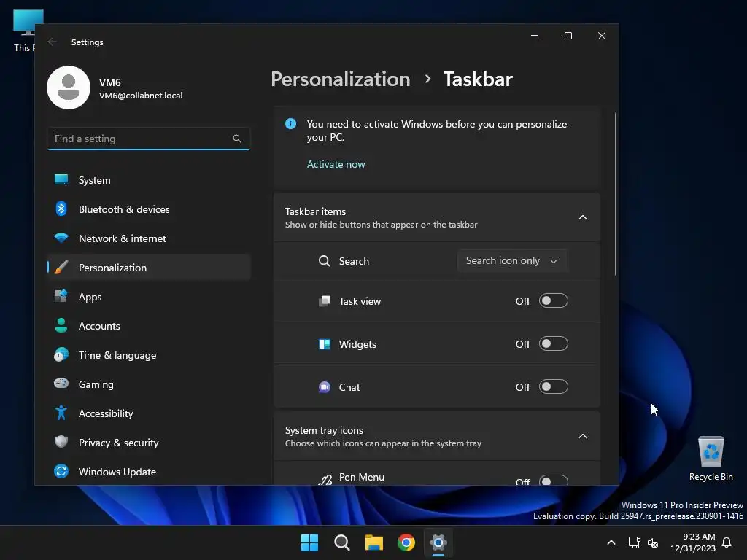Click the Personalization breadcrumb link

click(341, 79)
